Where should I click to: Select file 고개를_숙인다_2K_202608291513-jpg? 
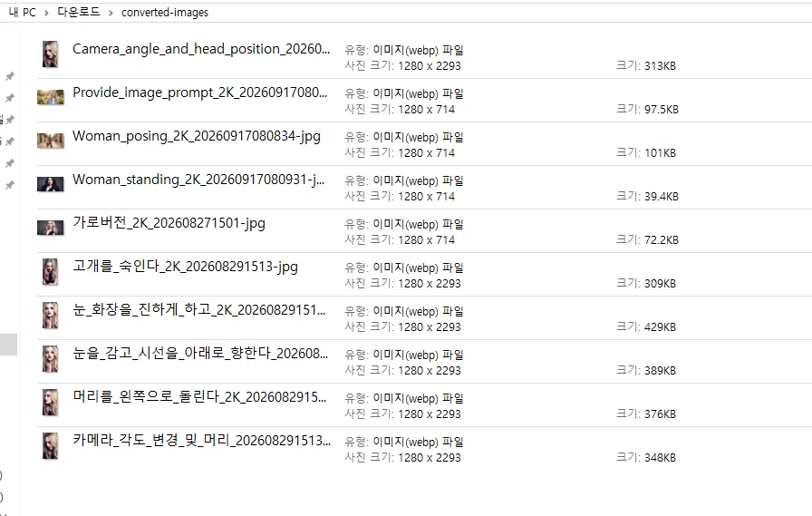coord(185,267)
